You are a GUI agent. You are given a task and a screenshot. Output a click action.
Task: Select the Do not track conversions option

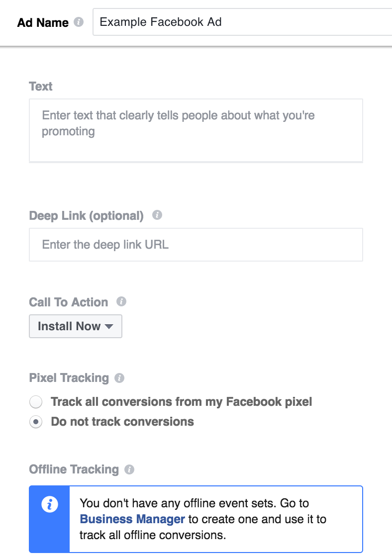[x=36, y=422]
